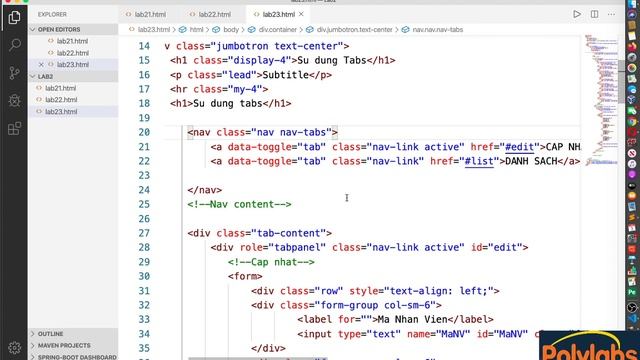This screenshot has height=360, width=640.
Task: Click the #edit href link
Action: coord(519,147)
